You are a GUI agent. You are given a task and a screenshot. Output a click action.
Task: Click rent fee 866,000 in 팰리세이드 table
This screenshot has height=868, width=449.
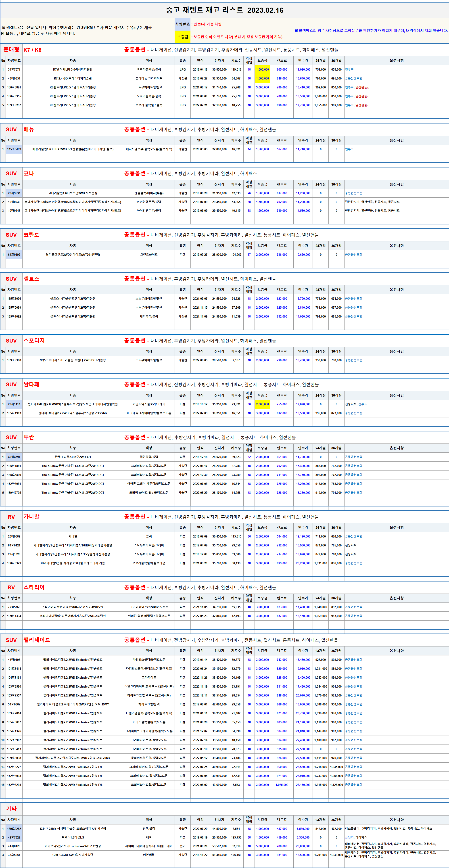[x=282, y=705]
